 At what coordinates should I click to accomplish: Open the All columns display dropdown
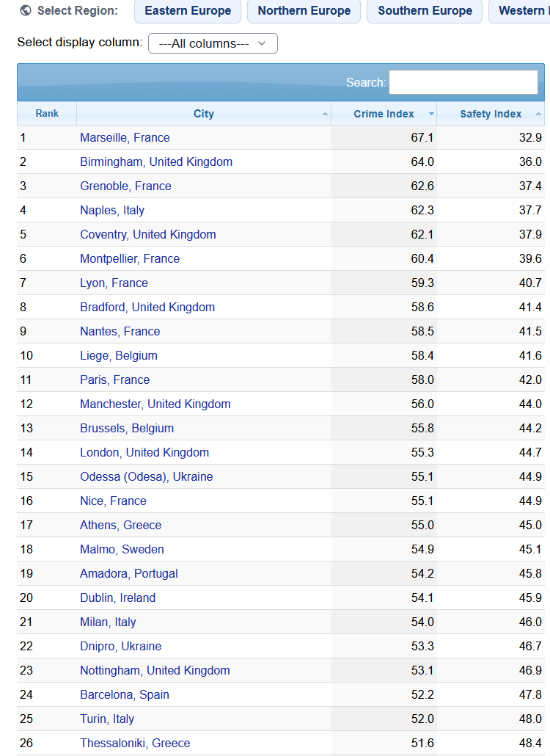(213, 43)
